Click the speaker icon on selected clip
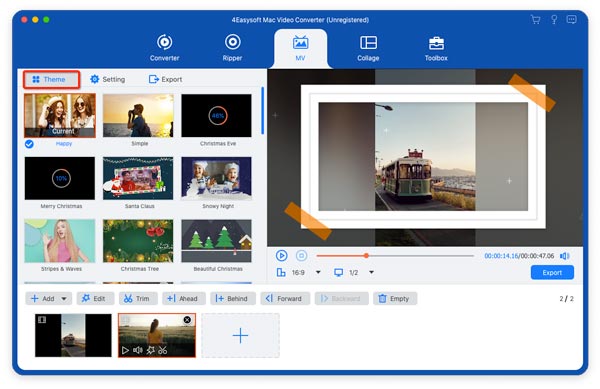Viewport: 600px width, 389px height. coord(137,350)
